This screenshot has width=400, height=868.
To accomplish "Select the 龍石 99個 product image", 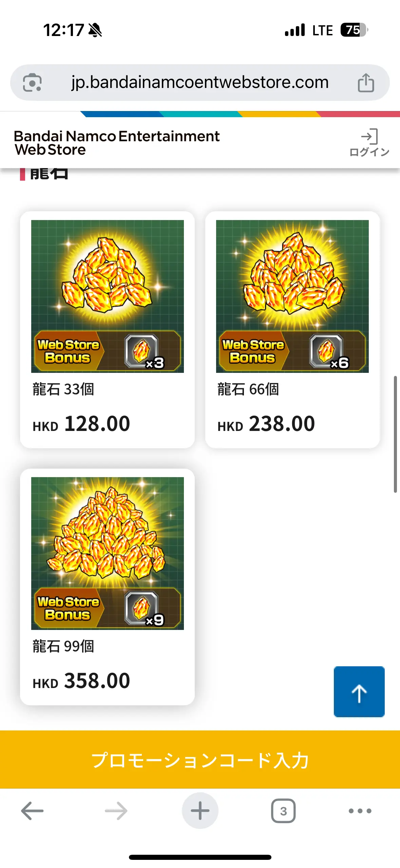I will point(108,553).
